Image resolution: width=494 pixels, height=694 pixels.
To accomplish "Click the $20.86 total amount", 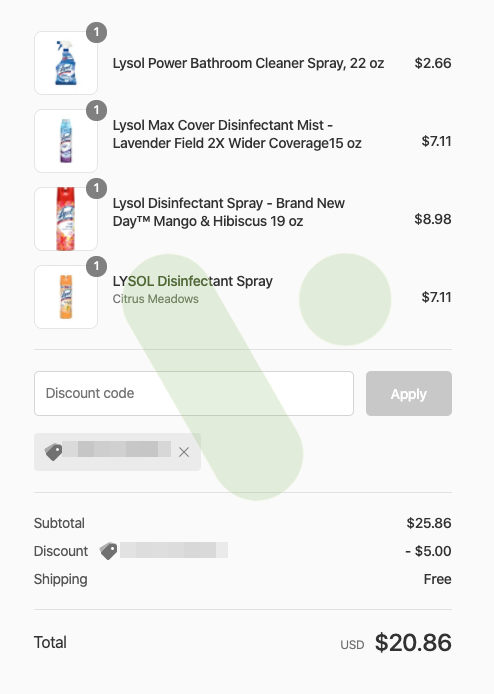I will tap(413, 642).
